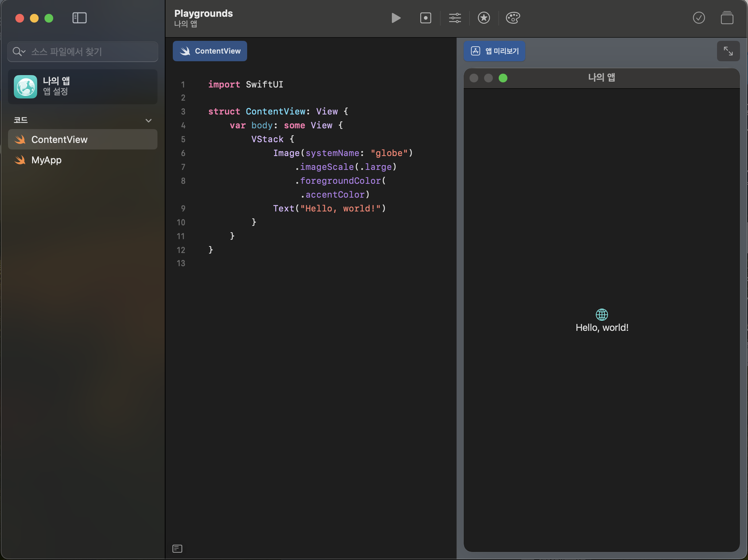This screenshot has width=748, height=560.
Task: Open the settings sliders icon
Action: (455, 18)
